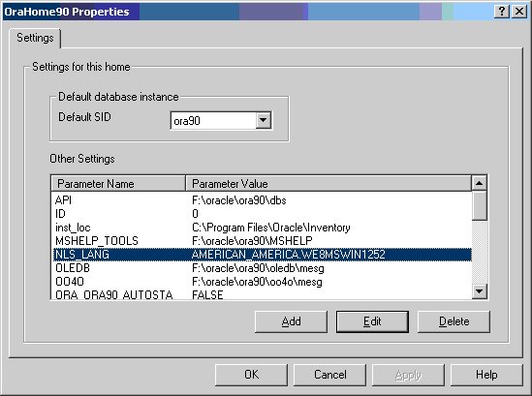Click the Edit button

pos(372,321)
